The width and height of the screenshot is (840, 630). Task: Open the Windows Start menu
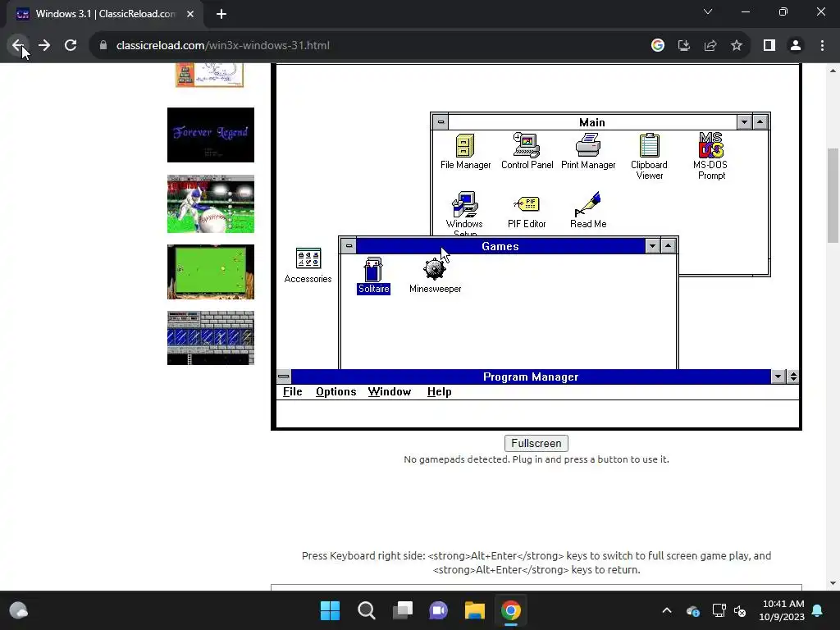pos(330,610)
